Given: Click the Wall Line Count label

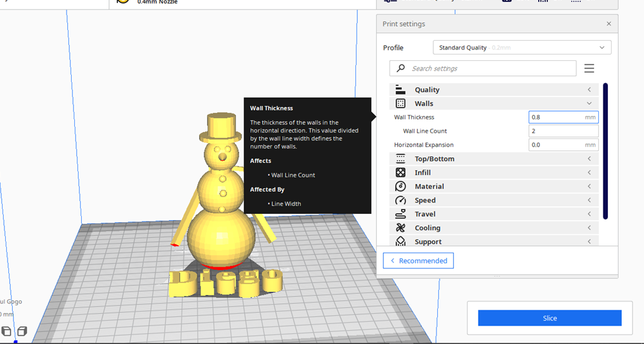Looking at the screenshot, I should [424, 131].
